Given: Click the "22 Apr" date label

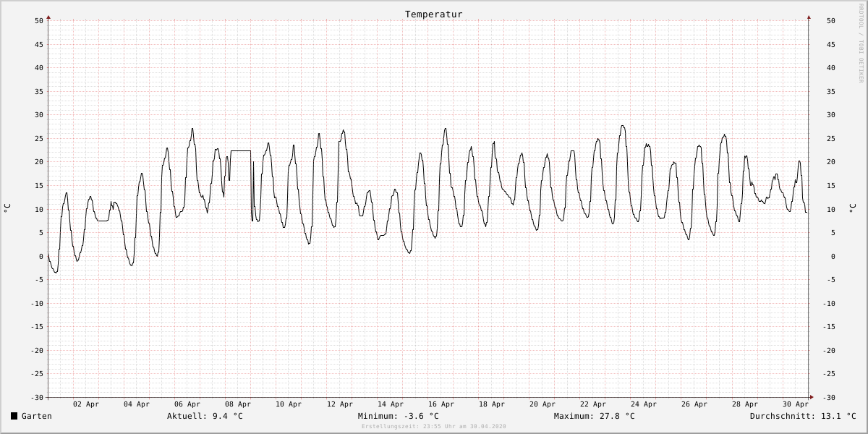Looking at the screenshot, I should [593, 404].
